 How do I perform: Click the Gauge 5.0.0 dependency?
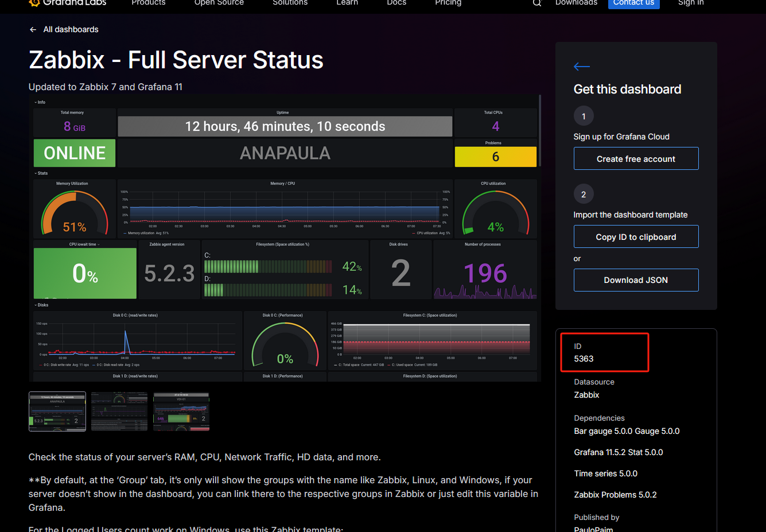click(658, 431)
